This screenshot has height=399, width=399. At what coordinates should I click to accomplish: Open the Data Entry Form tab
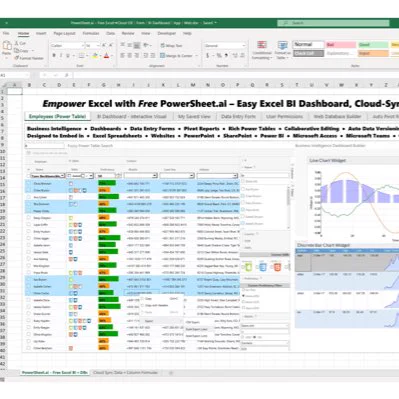[x=238, y=116]
